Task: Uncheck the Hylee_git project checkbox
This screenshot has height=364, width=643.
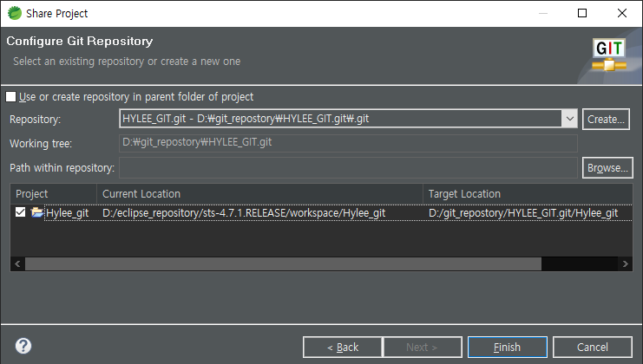Action: [x=21, y=212]
